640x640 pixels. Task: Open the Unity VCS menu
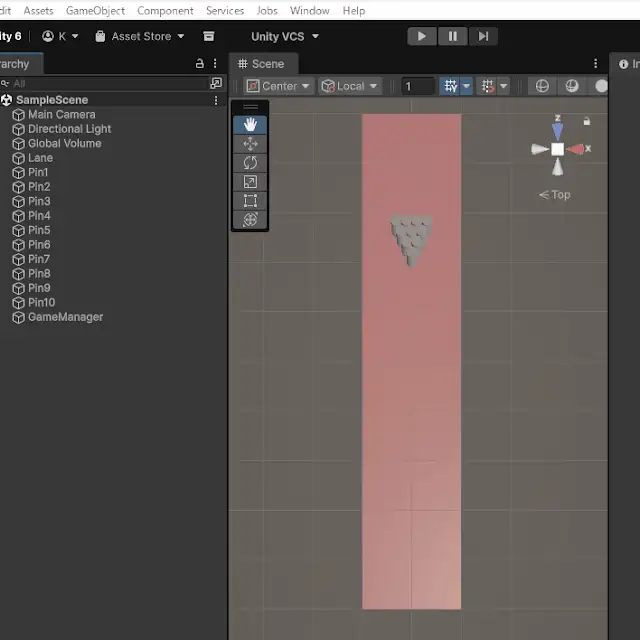pos(284,36)
